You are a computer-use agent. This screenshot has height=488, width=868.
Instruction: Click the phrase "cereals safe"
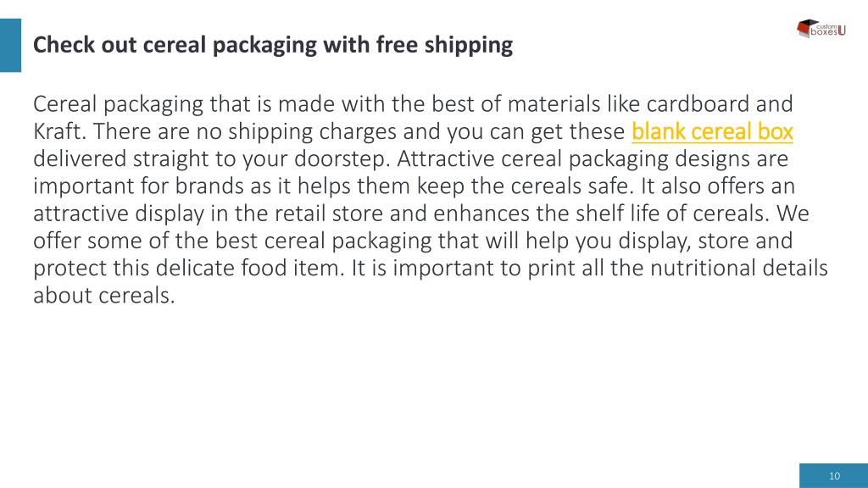[x=571, y=186]
